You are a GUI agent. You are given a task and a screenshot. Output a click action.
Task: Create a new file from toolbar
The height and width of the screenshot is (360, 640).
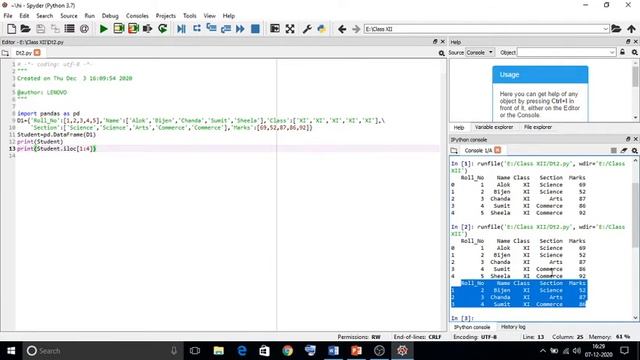11,29
